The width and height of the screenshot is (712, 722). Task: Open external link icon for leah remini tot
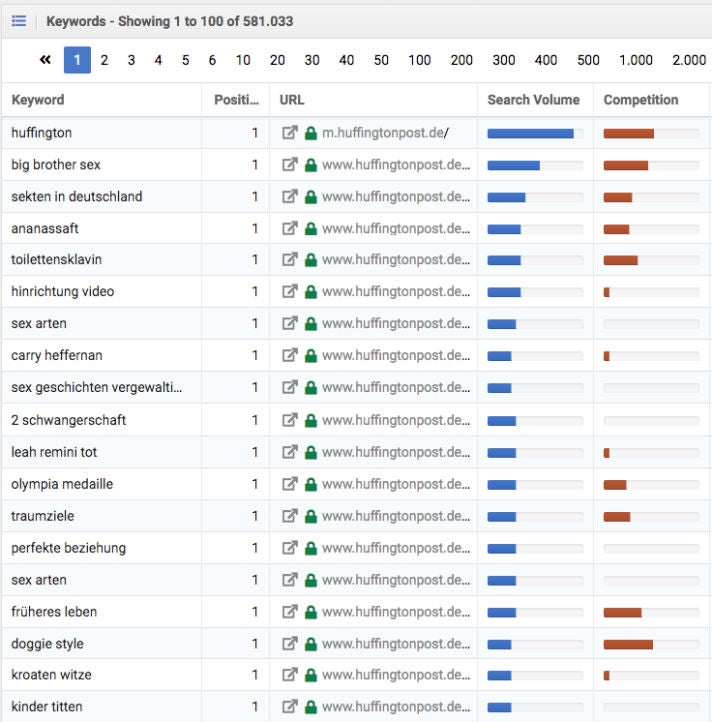290,452
